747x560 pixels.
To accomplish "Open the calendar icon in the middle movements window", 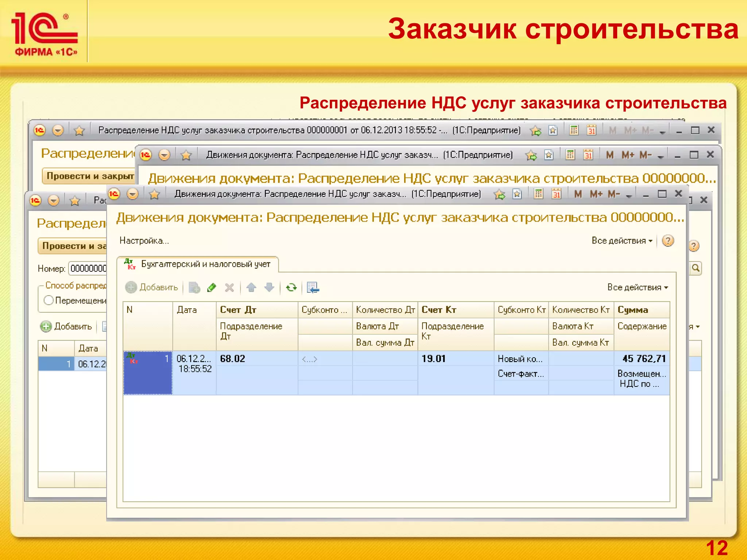I will [x=588, y=155].
